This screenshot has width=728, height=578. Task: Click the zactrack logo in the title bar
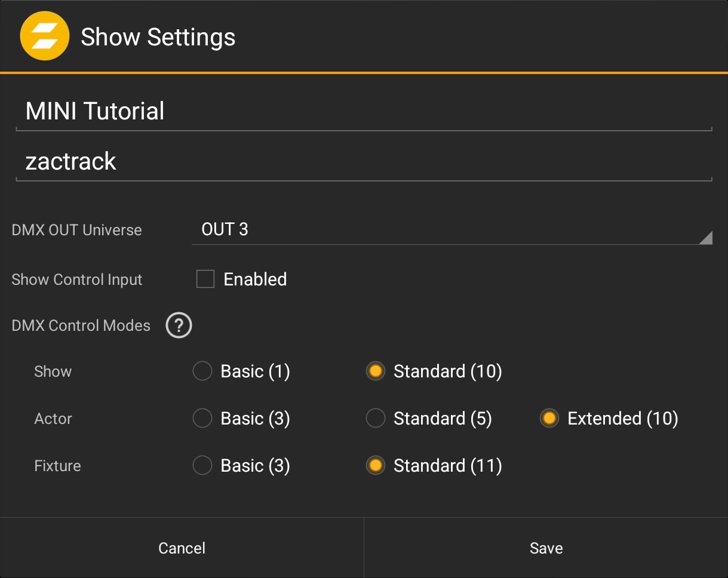tap(44, 36)
